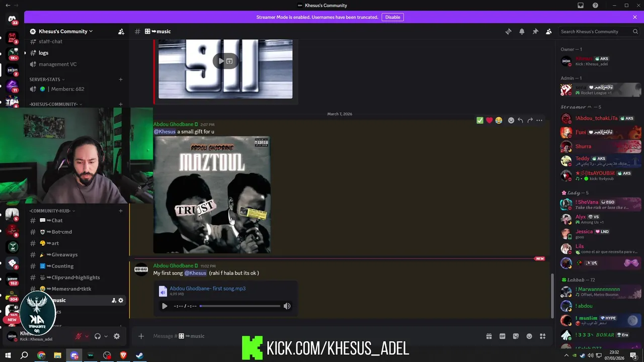Adjust audio player volume icon

pyautogui.click(x=287, y=306)
